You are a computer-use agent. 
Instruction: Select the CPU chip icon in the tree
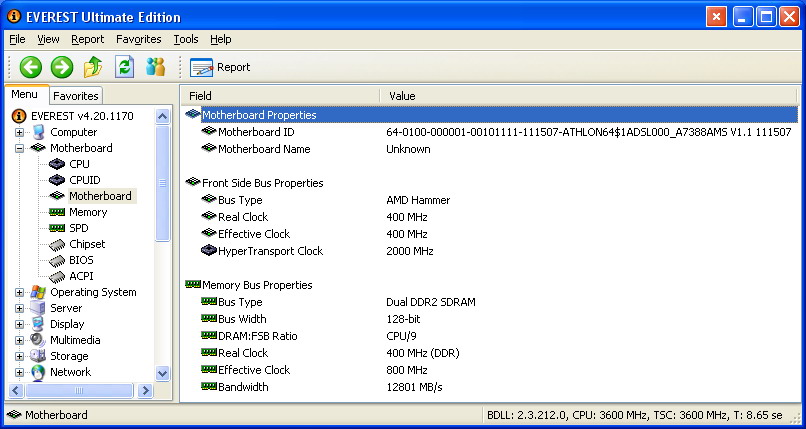[57, 164]
